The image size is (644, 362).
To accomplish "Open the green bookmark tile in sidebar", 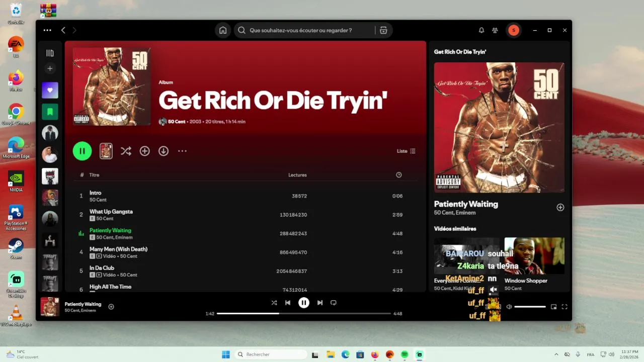I will pos(50,112).
